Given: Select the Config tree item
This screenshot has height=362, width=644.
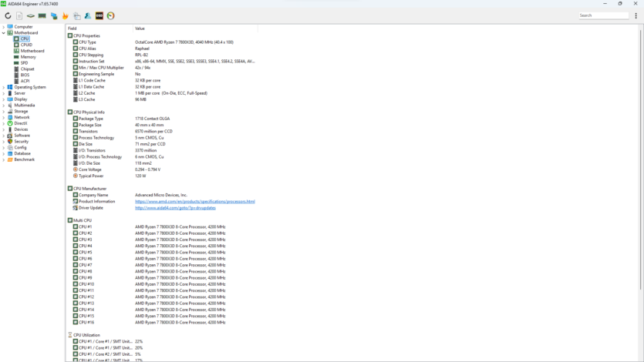Looking at the screenshot, I should tap(21, 147).
